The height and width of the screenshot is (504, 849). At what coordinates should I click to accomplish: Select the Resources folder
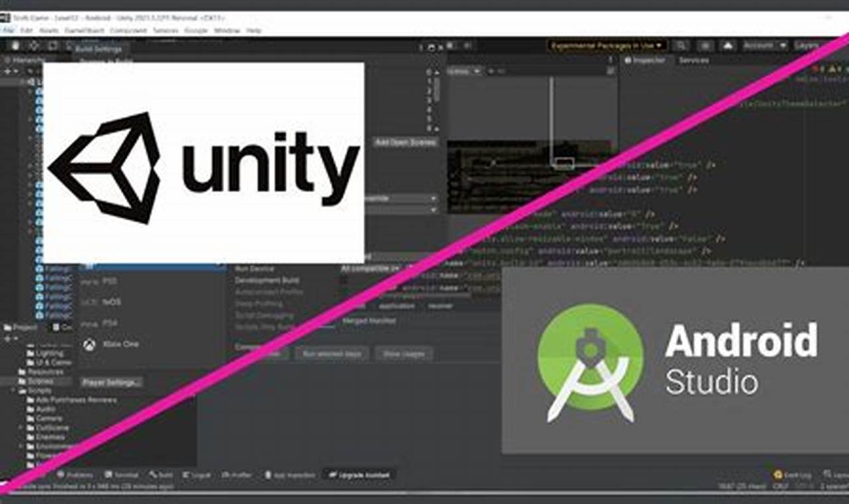tap(40, 372)
